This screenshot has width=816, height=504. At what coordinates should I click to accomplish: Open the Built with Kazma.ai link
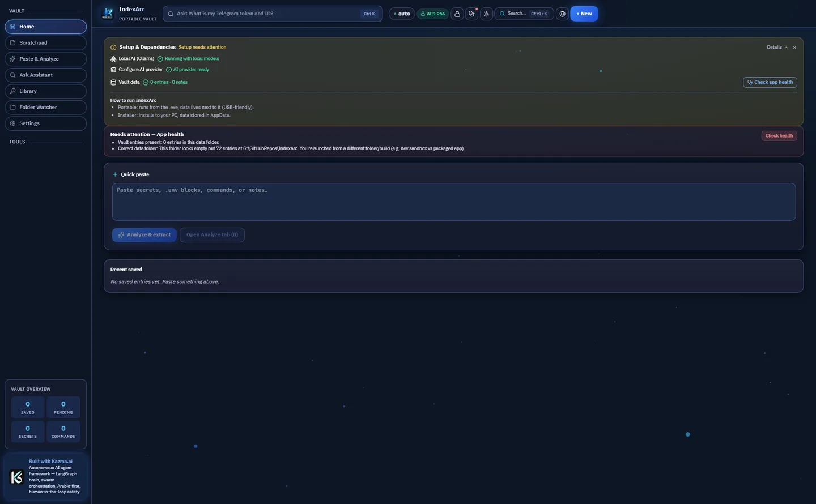point(50,462)
